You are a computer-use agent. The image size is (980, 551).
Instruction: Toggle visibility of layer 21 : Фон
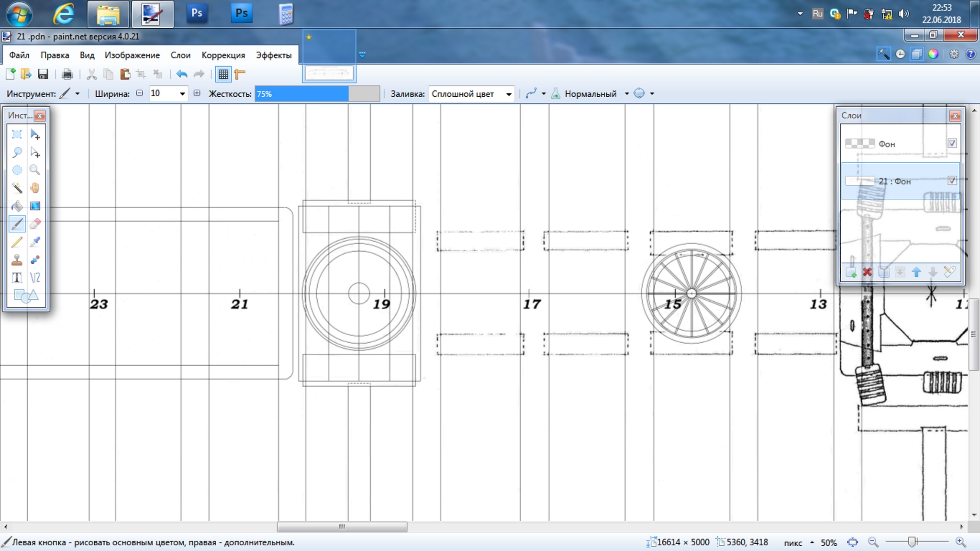(x=952, y=180)
